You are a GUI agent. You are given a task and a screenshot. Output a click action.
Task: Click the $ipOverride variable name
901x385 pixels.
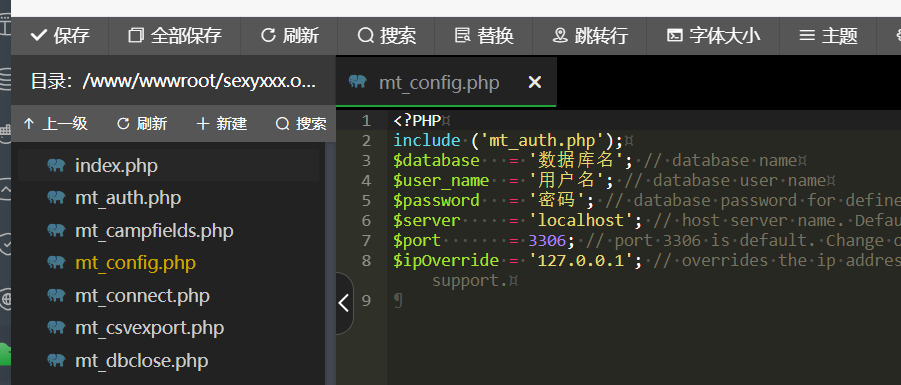pyautogui.click(x=446, y=260)
